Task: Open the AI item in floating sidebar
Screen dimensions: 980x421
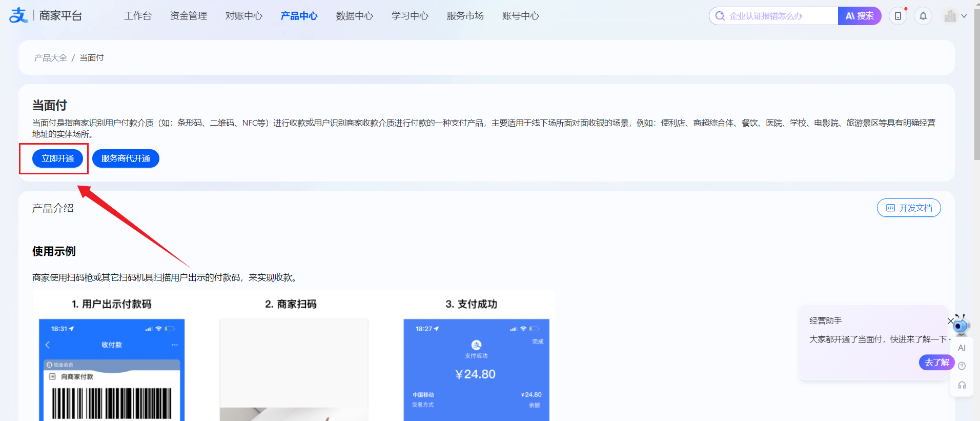Action: [962, 348]
